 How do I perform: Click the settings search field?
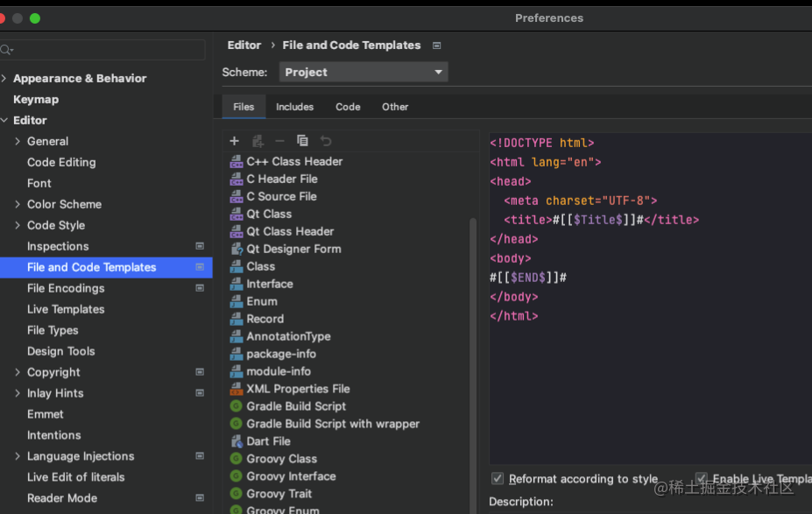[x=102, y=50]
